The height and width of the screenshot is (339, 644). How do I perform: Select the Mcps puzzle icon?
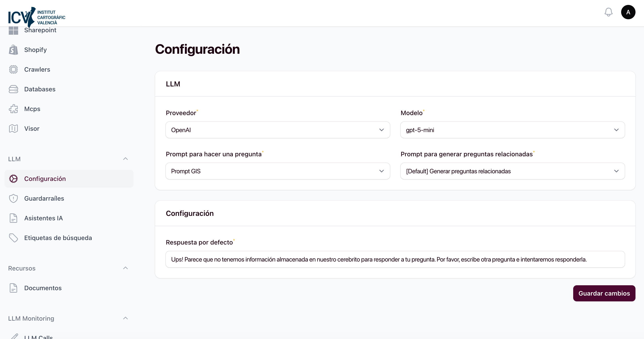coord(13,109)
